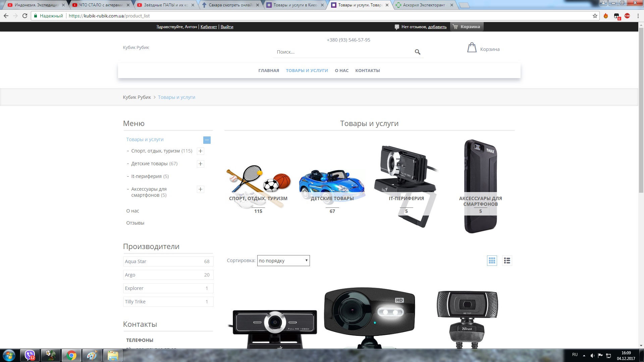The image size is (644, 362).
Task: Open the shopping bag Корзина icon
Action: click(472, 48)
